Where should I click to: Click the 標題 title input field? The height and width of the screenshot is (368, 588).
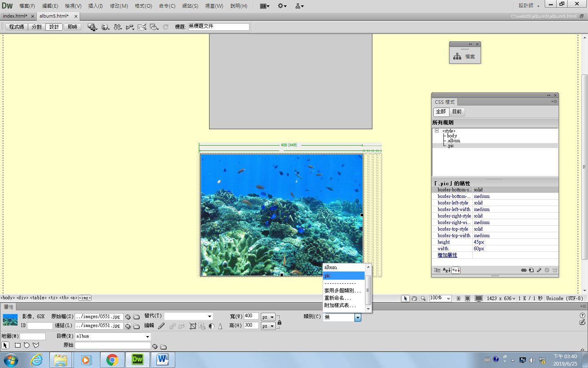(x=218, y=27)
